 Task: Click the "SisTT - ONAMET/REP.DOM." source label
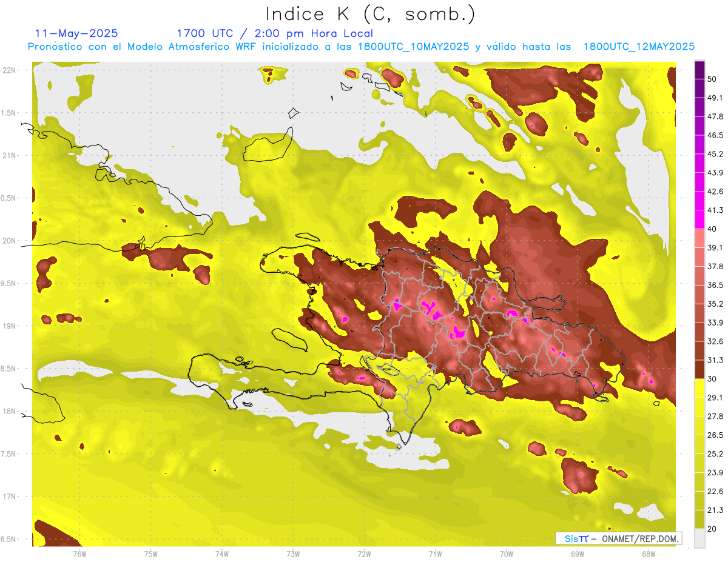pos(619,538)
